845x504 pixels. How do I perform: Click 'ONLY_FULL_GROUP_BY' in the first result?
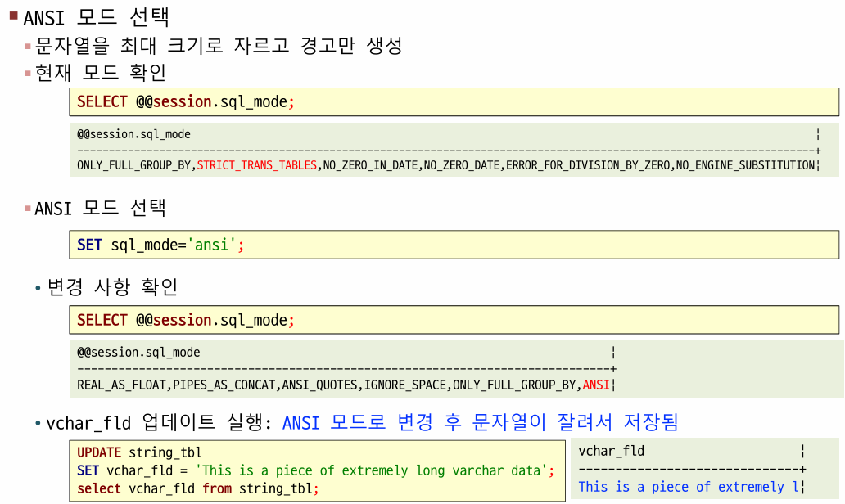(x=133, y=165)
